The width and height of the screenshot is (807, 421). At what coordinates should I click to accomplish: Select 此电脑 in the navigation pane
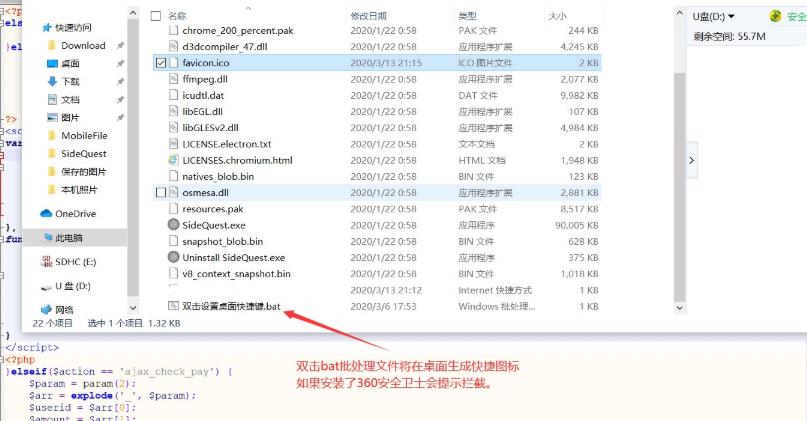coord(69,237)
